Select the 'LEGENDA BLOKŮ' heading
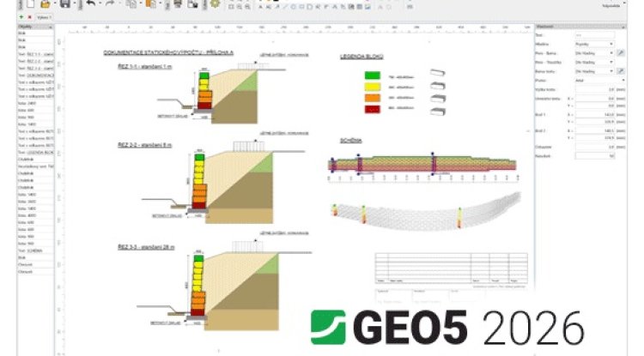644x356 pixels. [x=361, y=57]
